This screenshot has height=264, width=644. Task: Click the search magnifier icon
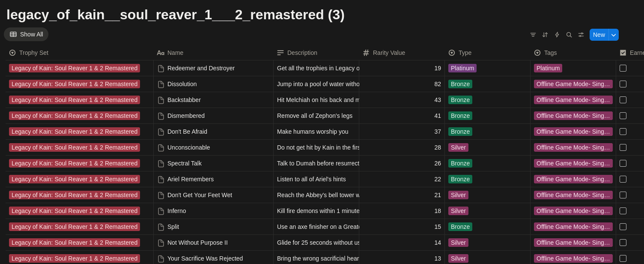(569, 35)
